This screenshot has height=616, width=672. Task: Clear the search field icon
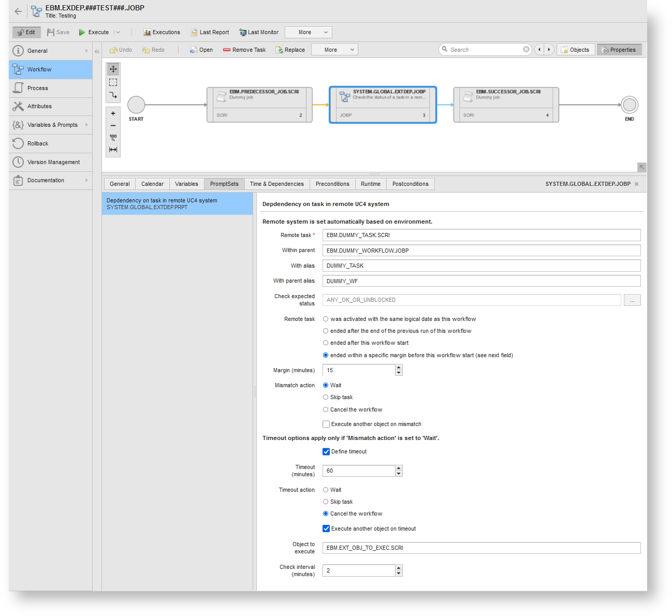[x=526, y=49]
